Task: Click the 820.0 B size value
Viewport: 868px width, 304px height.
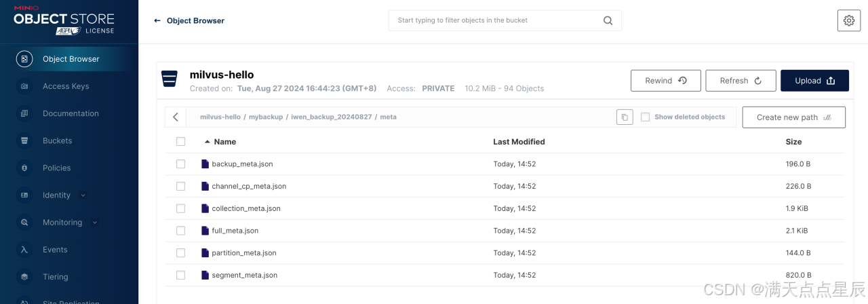Action: coord(798,275)
